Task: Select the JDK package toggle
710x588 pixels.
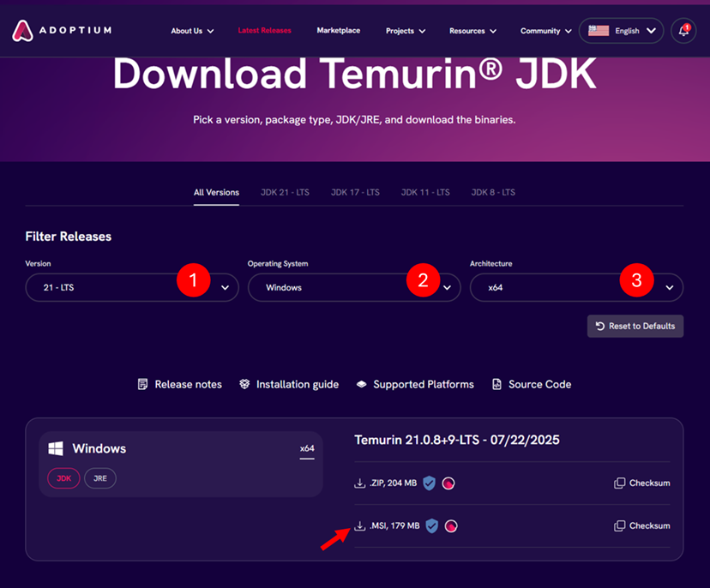Action: coord(63,478)
